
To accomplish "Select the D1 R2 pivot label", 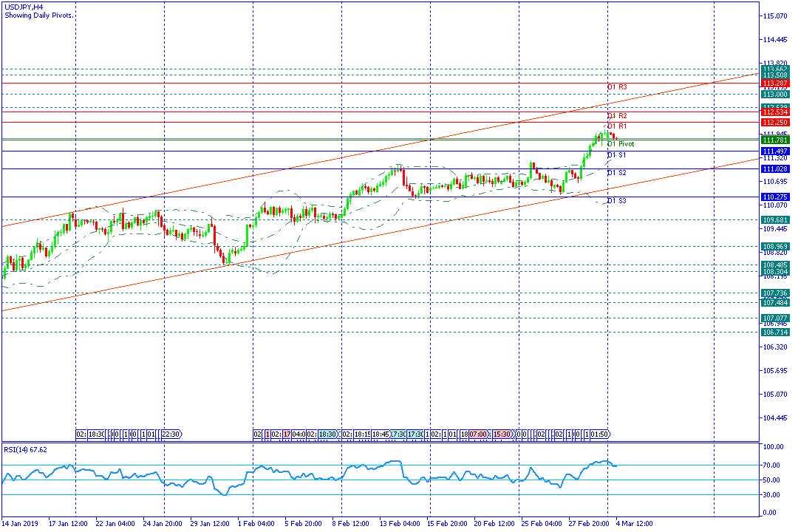I will tap(617, 116).
